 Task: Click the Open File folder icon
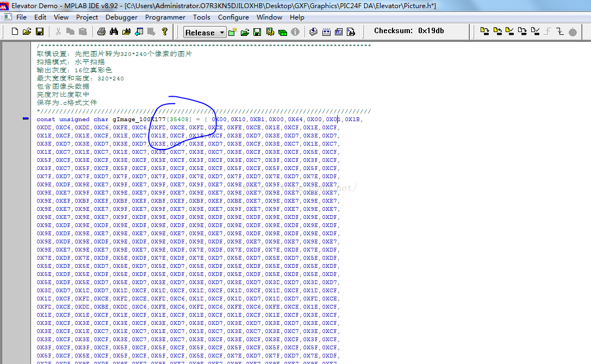click(27, 32)
